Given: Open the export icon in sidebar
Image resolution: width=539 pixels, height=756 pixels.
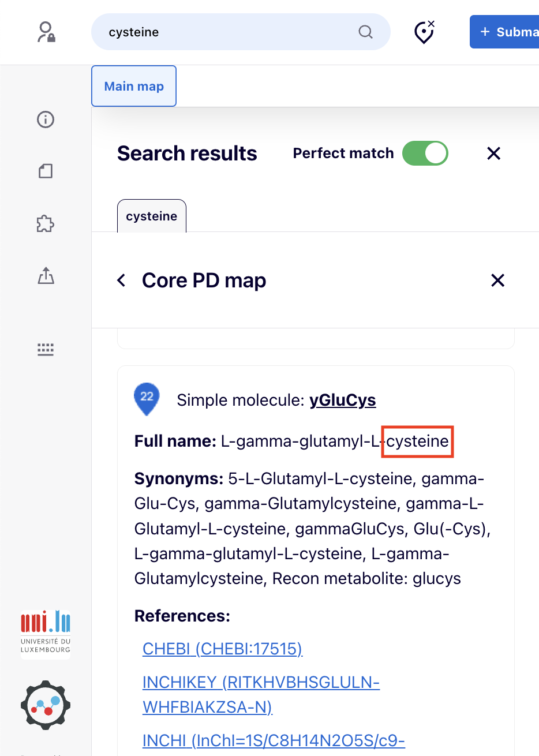Looking at the screenshot, I should pos(46,276).
